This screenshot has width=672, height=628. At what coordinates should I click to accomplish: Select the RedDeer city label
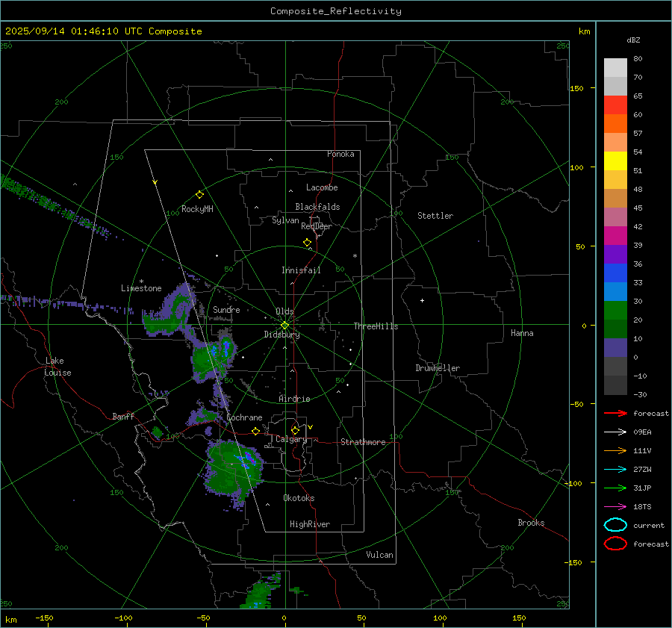[317, 226]
